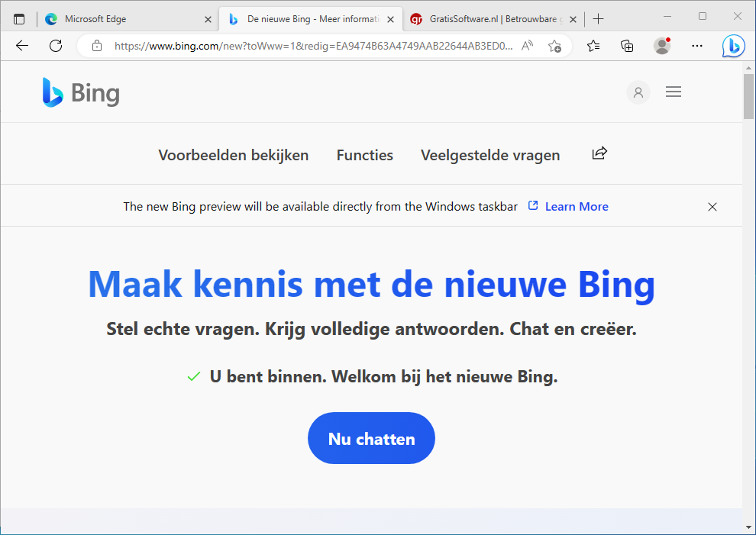Click the Nu chatten button
Screen dimensions: 756x535
pyautogui.click(x=371, y=438)
